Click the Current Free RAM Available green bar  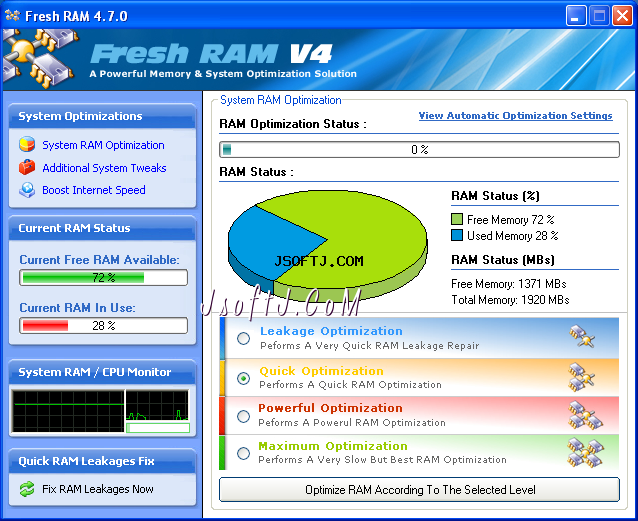pos(103,278)
